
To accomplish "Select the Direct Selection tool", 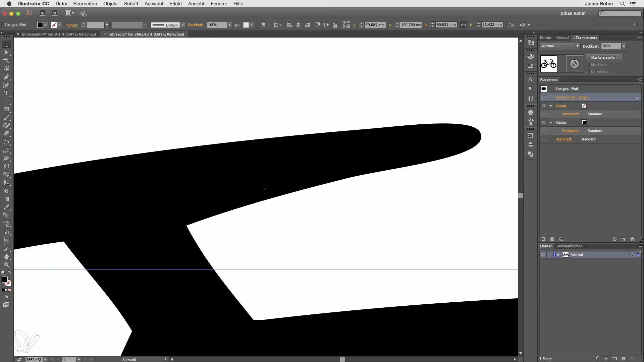I will (x=6, y=52).
